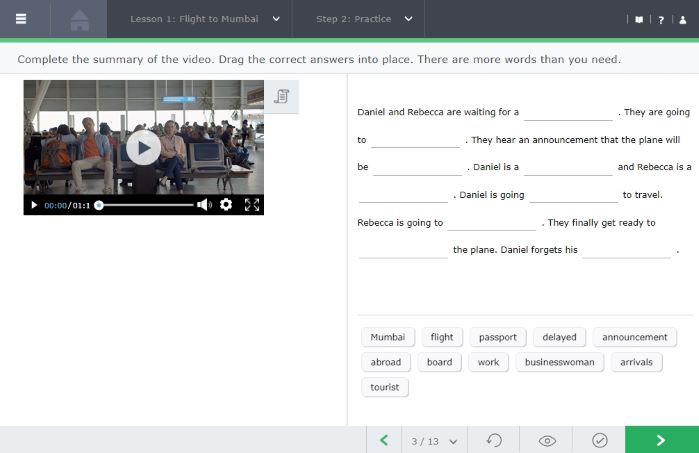699x453 pixels.
Task: Open the user profile icon
Action: pos(682,19)
